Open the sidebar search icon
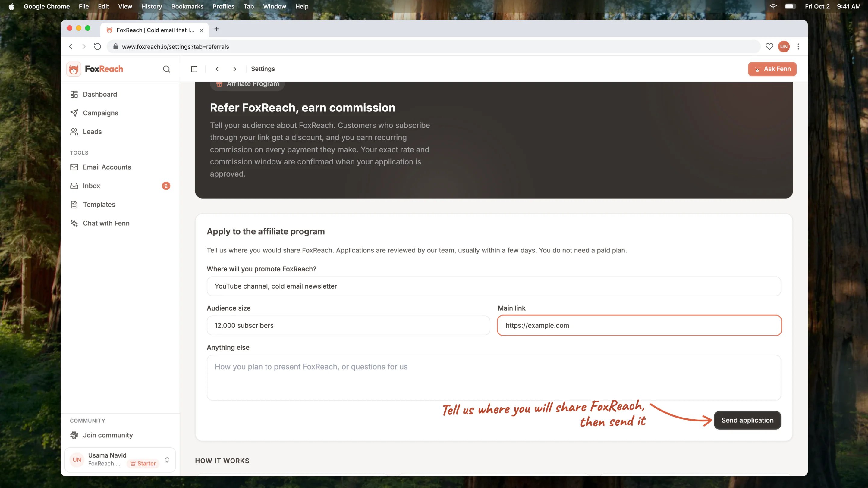868x488 pixels. (x=166, y=69)
